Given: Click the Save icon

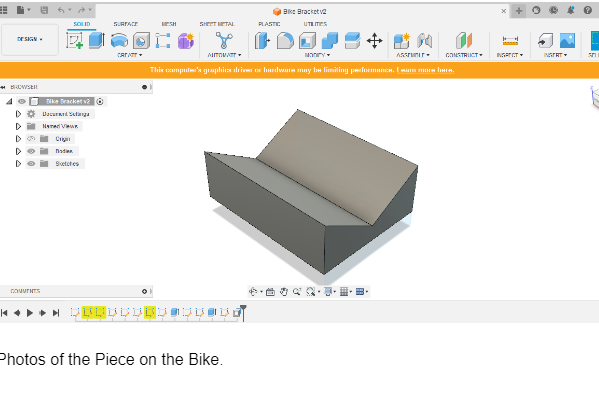Looking at the screenshot, I should pos(44,10).
